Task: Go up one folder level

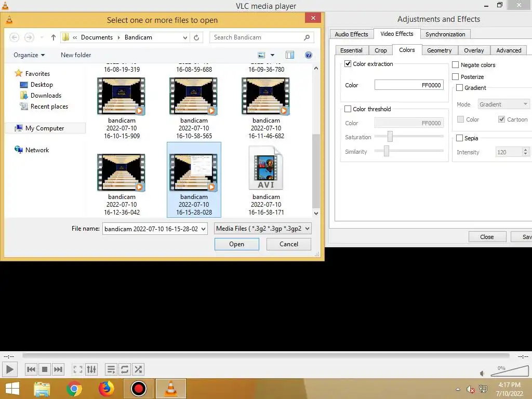Action: point(54,37)
